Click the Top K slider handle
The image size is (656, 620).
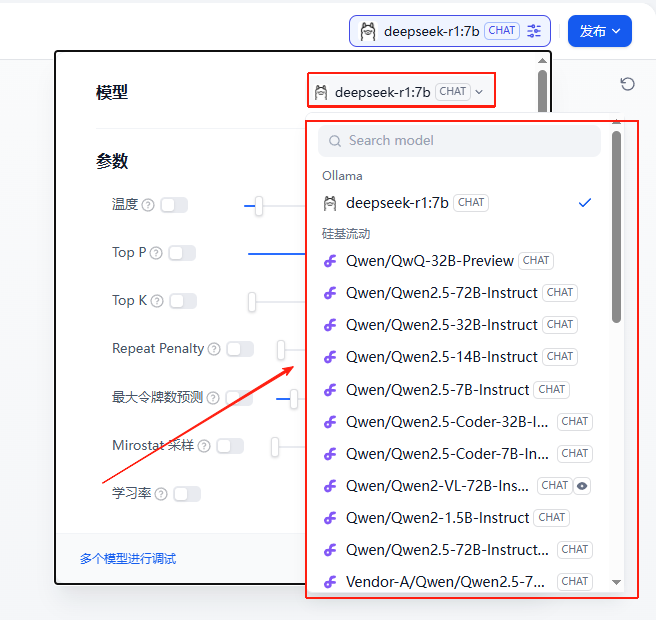[252, 301]
